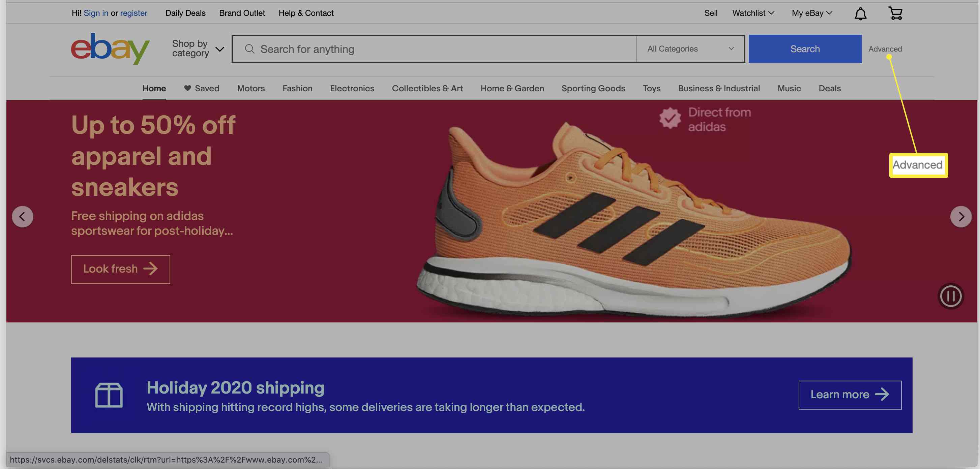Expand Shop by category menu
Image resolution: width=980 pixels, height=469 pixels.
click(198, 49)
